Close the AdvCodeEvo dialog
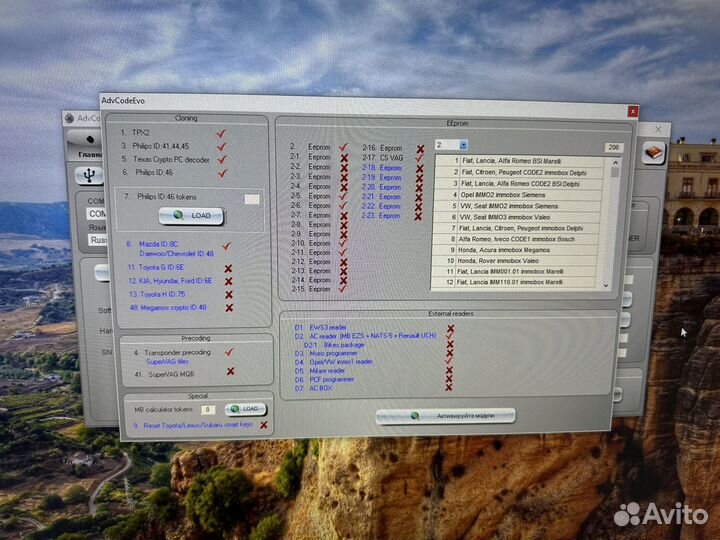720x540 pixels. click(633, 111)
